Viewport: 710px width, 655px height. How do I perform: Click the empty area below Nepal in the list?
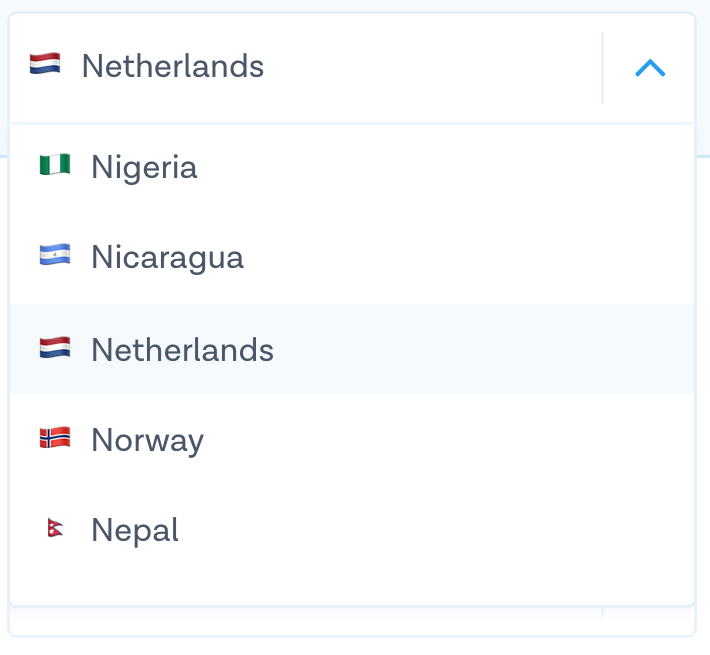350,585
